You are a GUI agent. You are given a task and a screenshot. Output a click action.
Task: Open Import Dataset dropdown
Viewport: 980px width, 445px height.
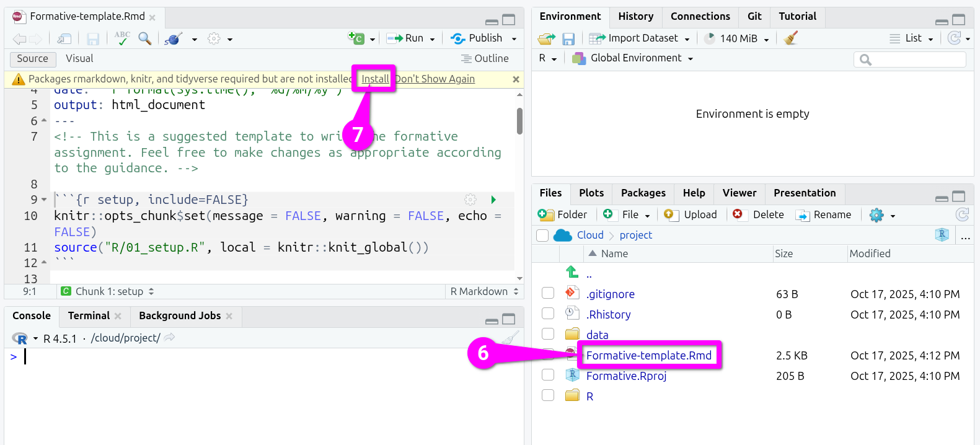click(639, 38)
